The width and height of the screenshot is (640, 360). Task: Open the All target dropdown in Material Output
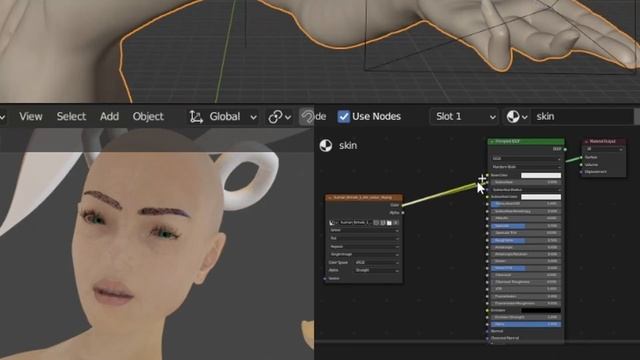[604, 149]
